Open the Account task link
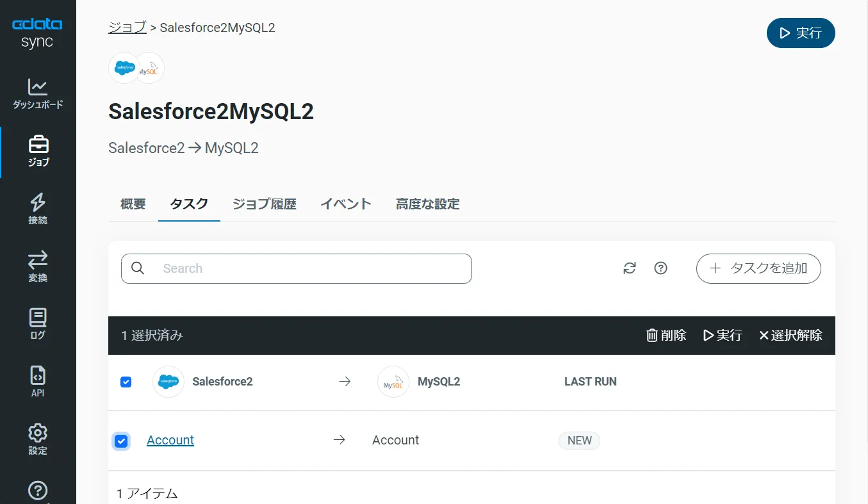 click(x=170, y=440)
